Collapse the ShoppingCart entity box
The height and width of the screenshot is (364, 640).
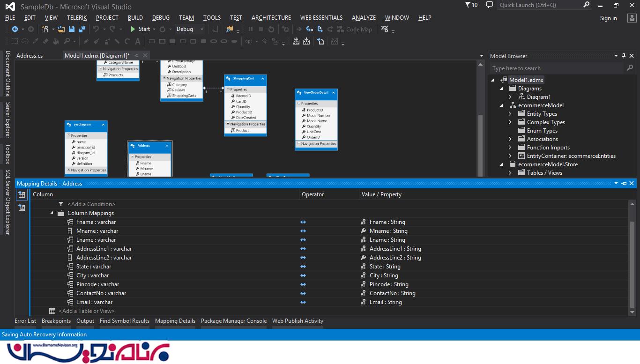[263, 79]
